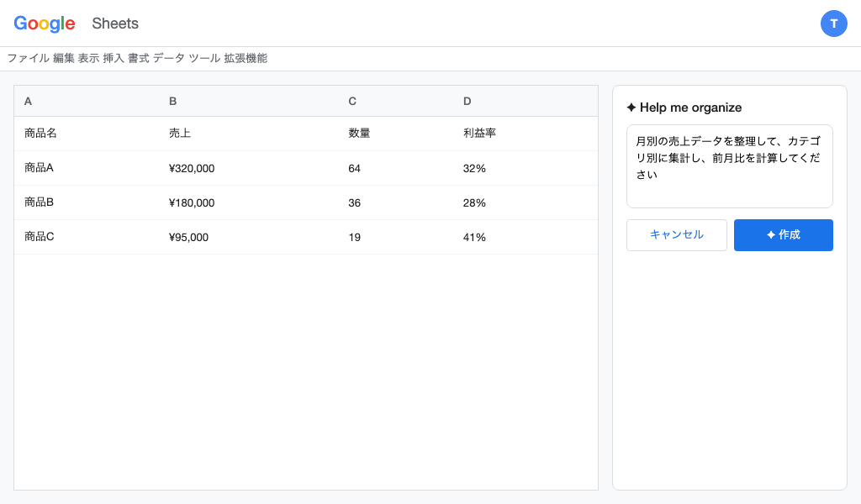Open the 編集 menu
Image resolution: width=861 pixels, height=504 pixels.
64,58
